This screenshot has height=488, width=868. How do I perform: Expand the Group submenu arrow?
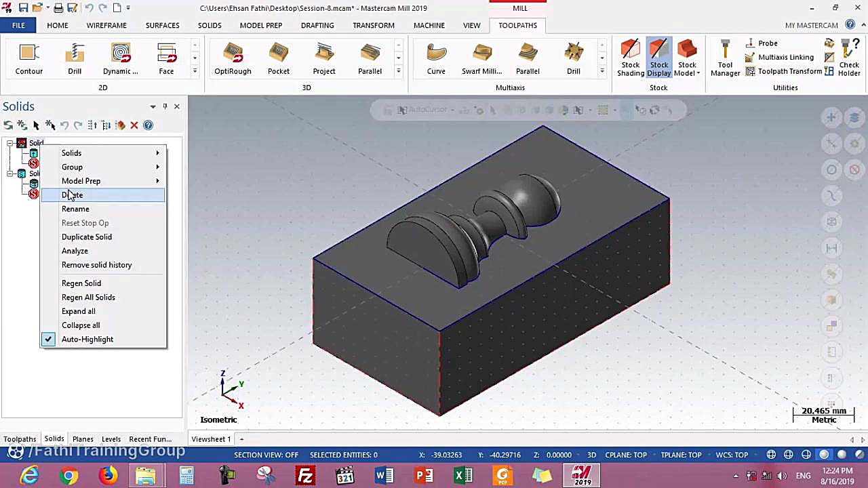click(157, 167)
